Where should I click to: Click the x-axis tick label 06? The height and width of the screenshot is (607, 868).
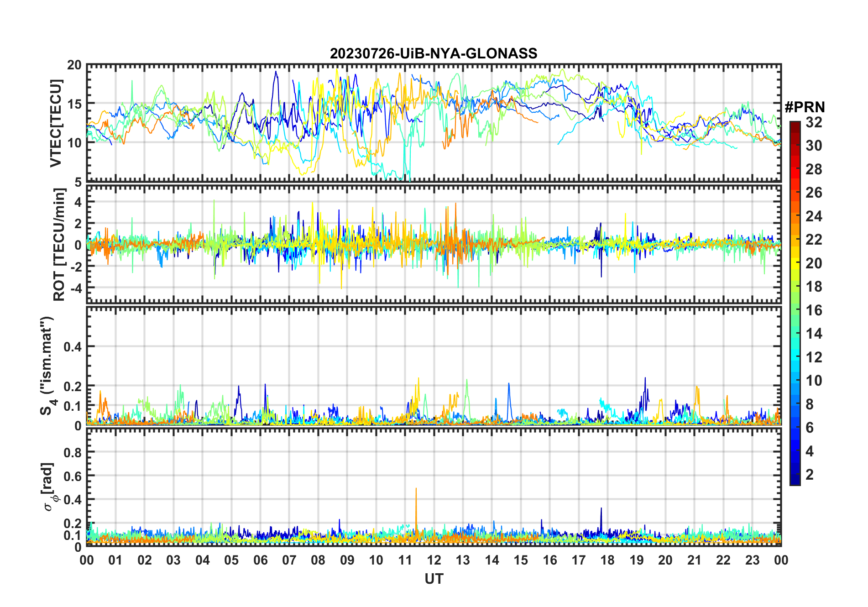(260, 560)
